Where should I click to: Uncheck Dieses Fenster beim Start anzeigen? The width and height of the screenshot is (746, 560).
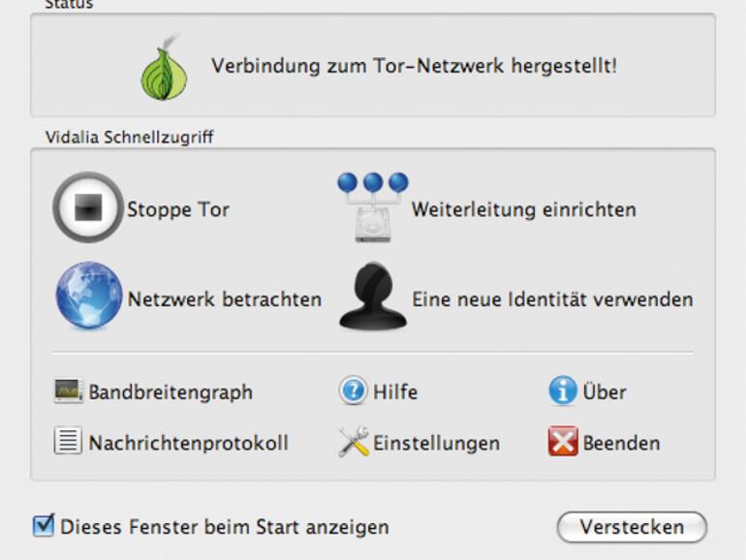pos(44,525)
